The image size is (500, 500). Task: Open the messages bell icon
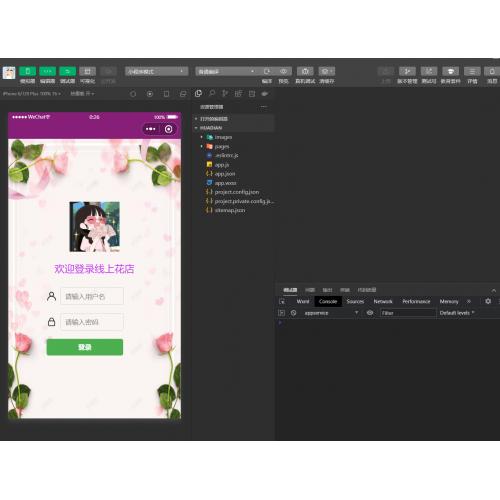(492, 71)
